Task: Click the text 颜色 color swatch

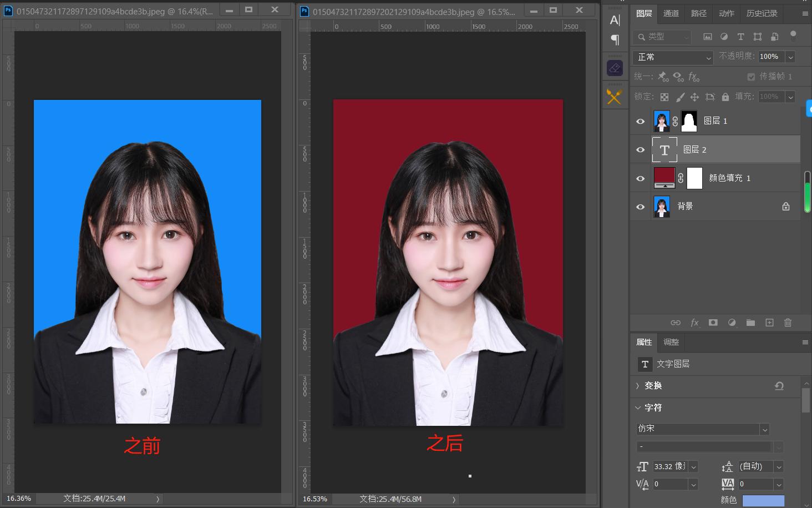Action: [x=763, y=500]
